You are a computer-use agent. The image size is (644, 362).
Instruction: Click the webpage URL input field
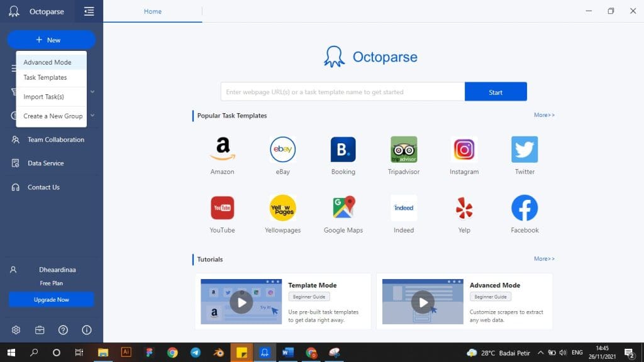342,92
